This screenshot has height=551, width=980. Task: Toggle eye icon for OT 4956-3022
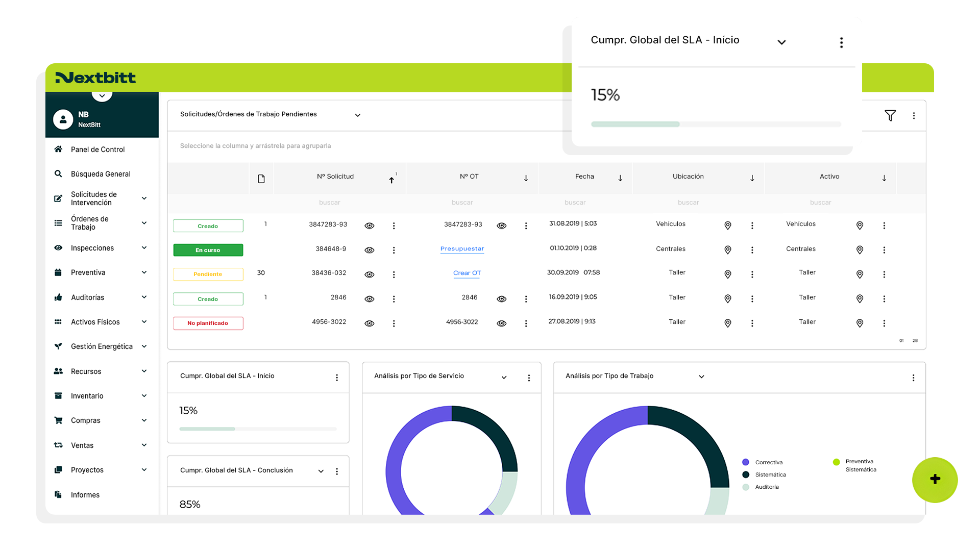pos(502,323)
